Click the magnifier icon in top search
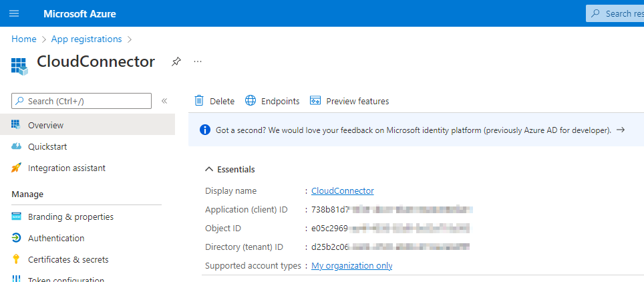 coord(595,13)
